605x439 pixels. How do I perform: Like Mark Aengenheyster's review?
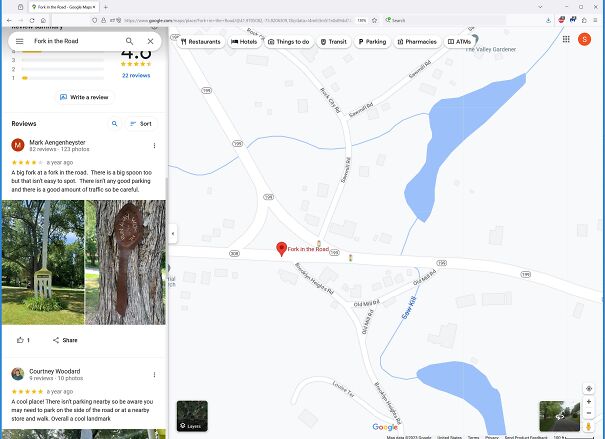pyautogui.click(x=20, y=340)
